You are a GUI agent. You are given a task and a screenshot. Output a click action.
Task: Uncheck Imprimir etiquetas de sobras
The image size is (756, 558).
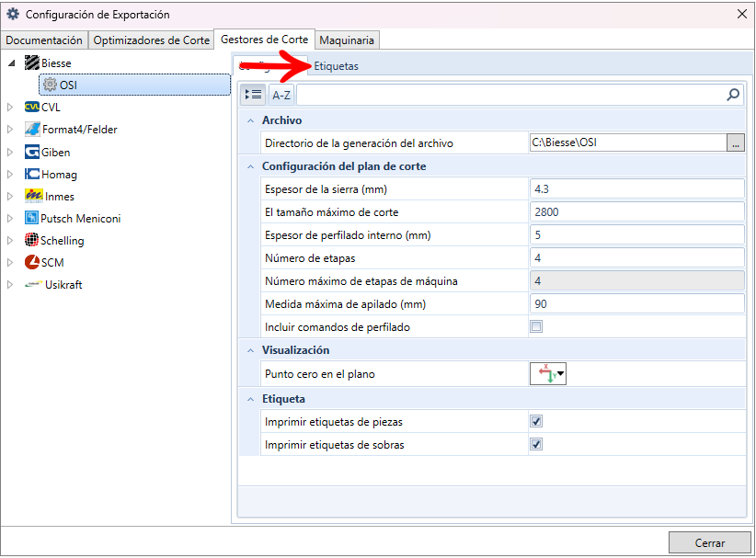[x=536, y=444]
